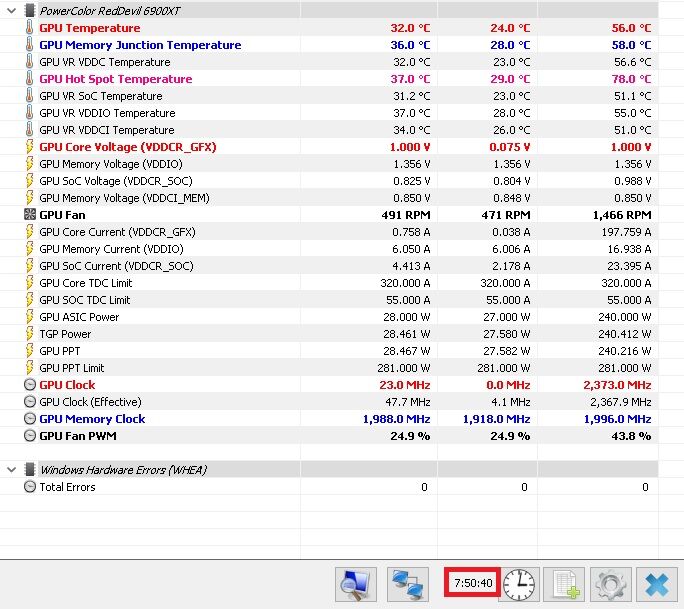Screen dimensions: 684x609
Task: Click the GPU Clock (Effective) dial icon
Action: tap(30, 402)
